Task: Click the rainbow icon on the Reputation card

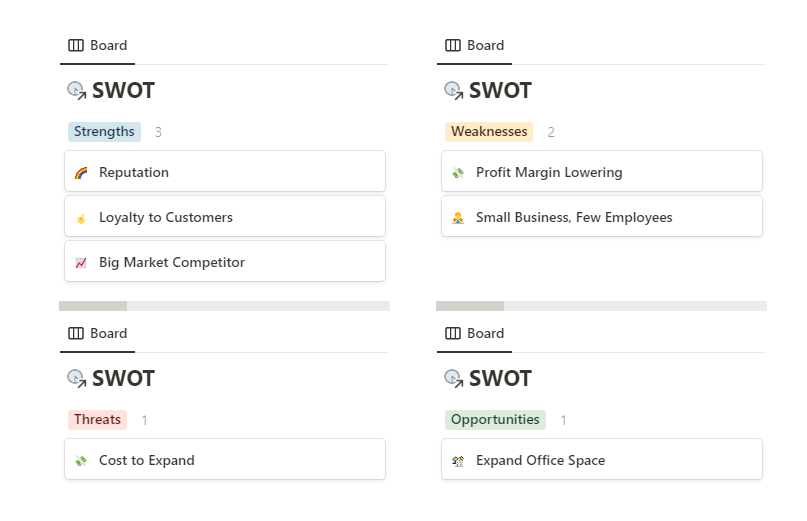Action: point(81,173)
